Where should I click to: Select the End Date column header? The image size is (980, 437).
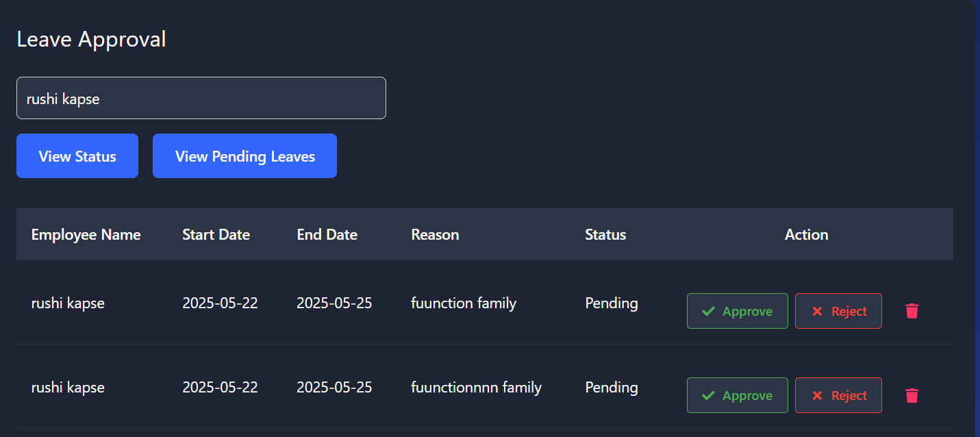pyautogui.click(x=327, y=234)
